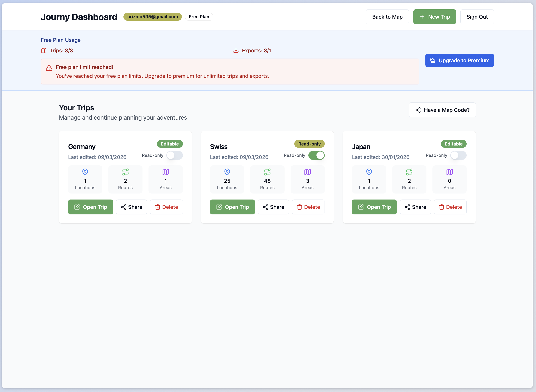Click the Free Plan badge

click(x=199, y=17)
